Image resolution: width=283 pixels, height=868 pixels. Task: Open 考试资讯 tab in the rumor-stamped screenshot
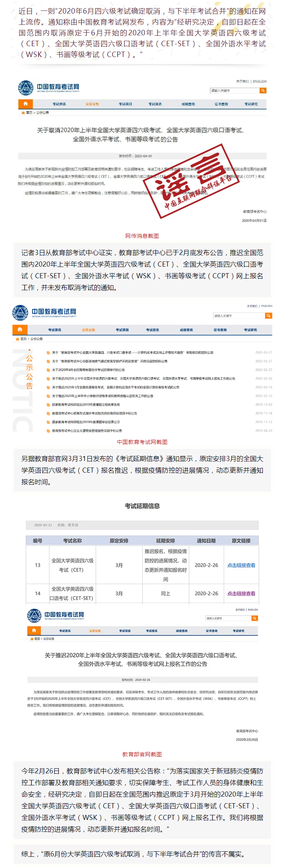coord(59,104)
